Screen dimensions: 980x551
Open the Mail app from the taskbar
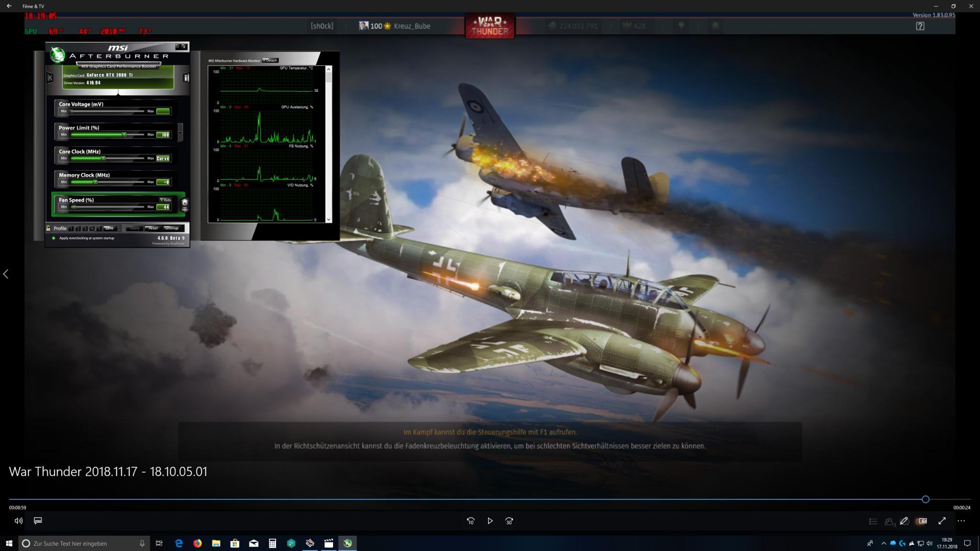pyautogui.click(x=254, y=543)
